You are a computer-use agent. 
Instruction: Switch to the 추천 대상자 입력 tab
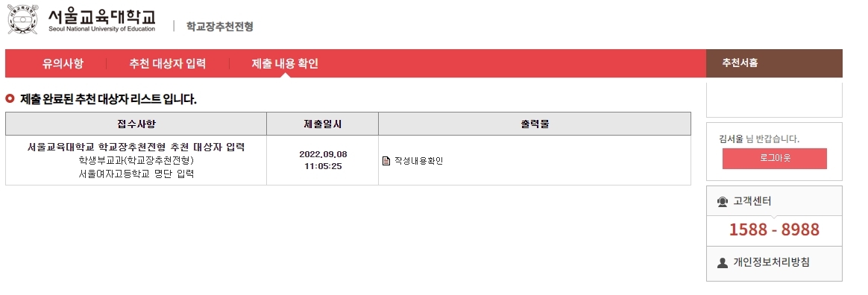click(168, 63)
